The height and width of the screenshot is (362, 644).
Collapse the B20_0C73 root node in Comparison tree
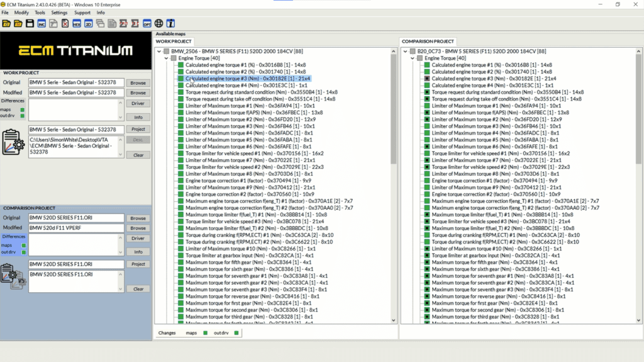click(x=405, y=51)
